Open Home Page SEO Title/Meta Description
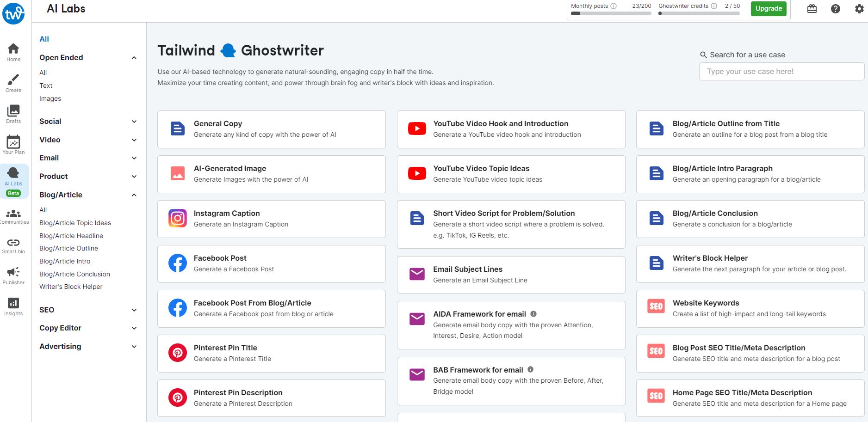The height and width of the screenshot is (422, 868). pyautogui.click(x=750, y=398)
